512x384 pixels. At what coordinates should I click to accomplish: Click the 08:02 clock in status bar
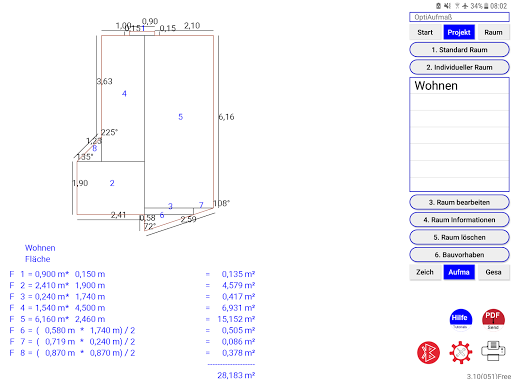coord(498,6)
